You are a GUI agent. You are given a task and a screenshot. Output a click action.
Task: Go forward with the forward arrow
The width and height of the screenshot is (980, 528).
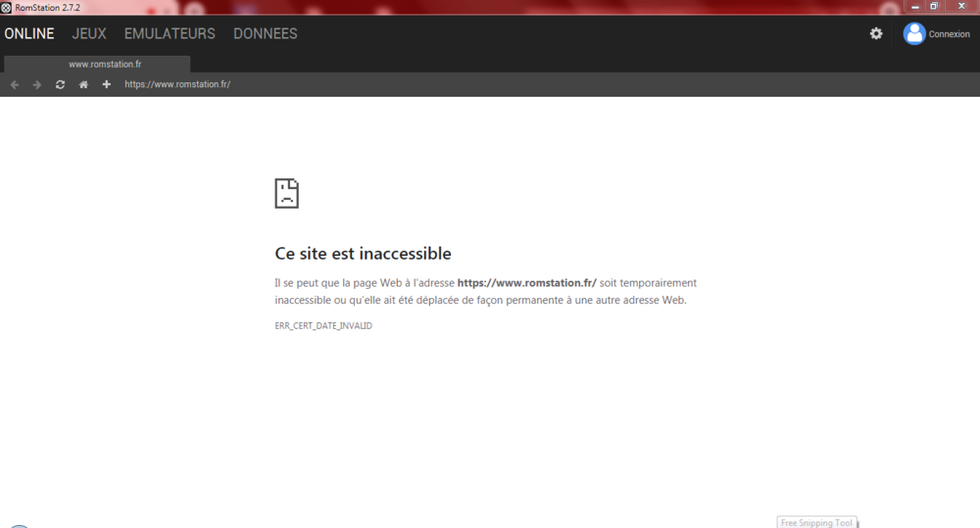[x=37, y=84]
